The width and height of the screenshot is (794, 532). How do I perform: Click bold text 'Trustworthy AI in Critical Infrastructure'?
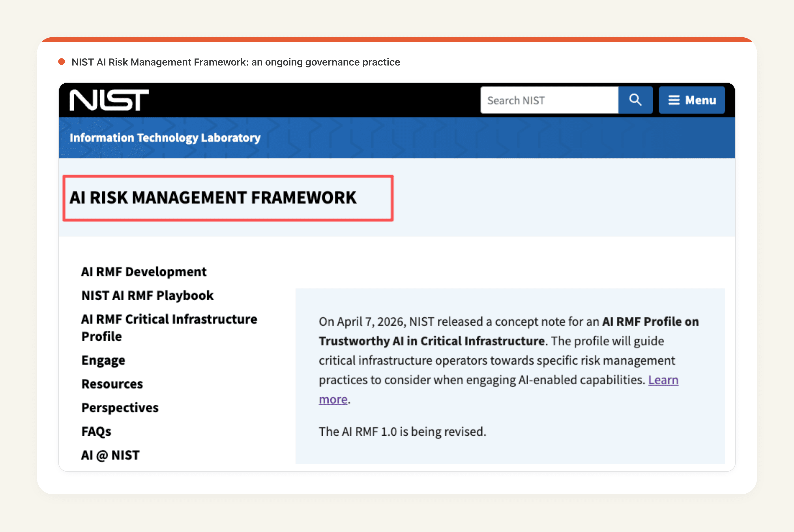coord(432,341)
